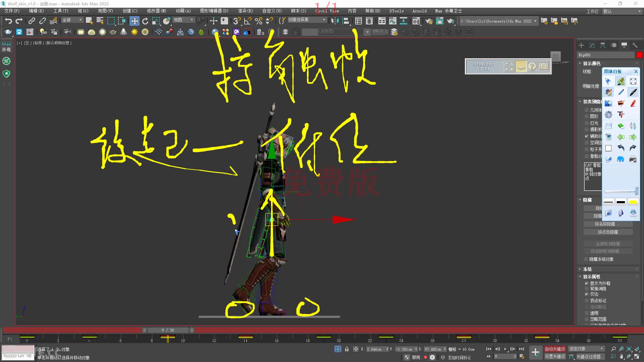Activate the Select and Link tool
Screen dimensions: 644x362
click(x=32, y=21)
